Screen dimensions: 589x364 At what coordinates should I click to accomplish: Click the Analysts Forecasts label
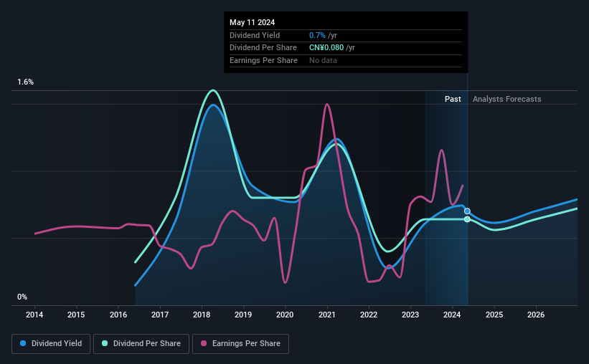(x=506, y=99)
